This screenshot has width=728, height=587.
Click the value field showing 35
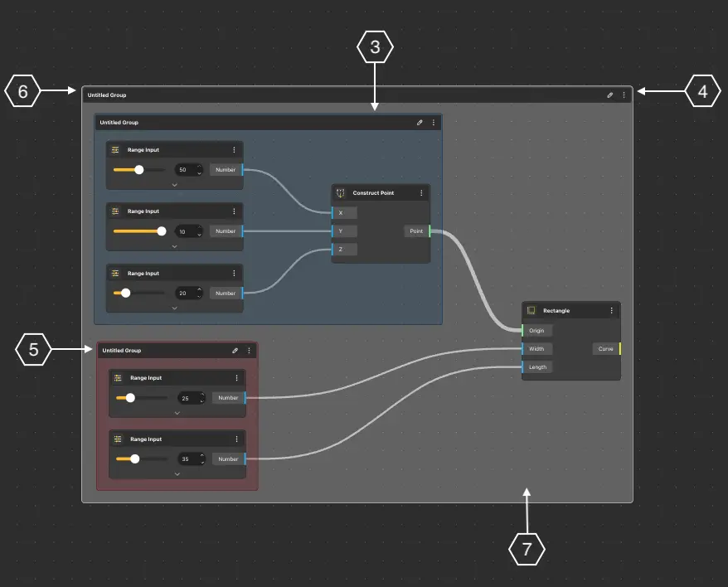(187, 459)
